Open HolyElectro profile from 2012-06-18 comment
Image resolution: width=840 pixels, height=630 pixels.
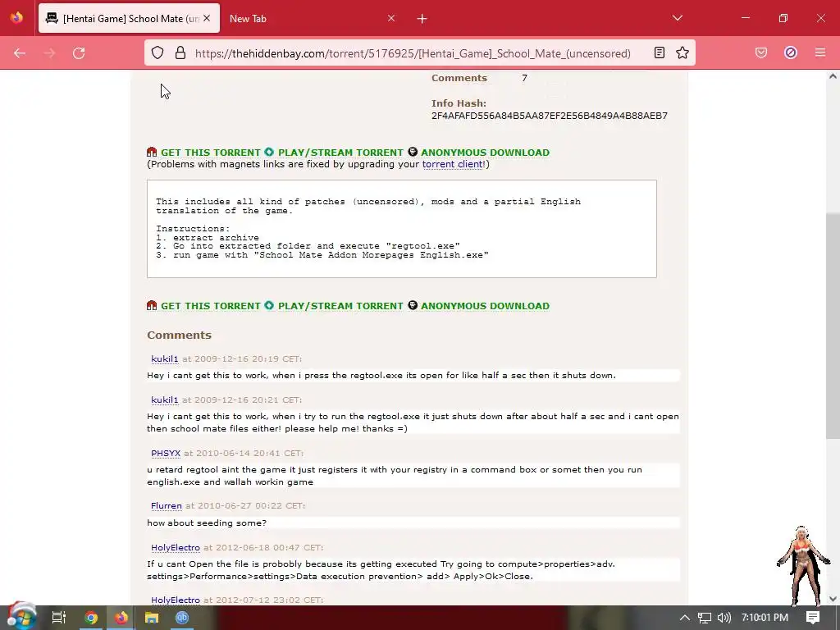(176, 547)
